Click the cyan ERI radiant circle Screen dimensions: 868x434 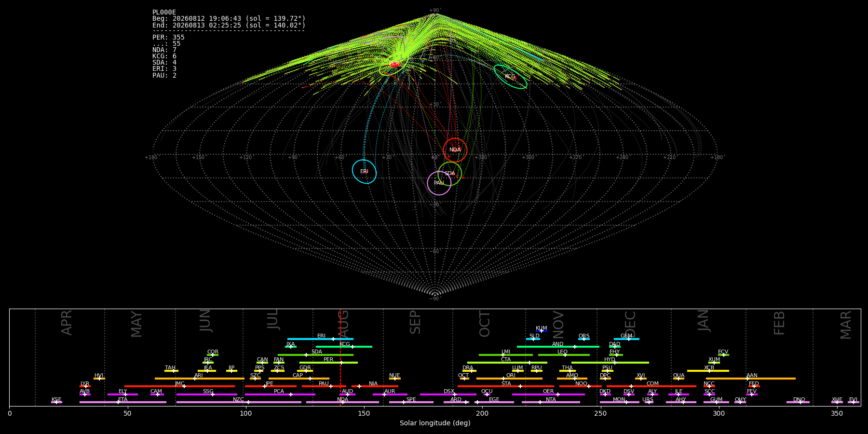pyautogui.click(x=364, y=172)
